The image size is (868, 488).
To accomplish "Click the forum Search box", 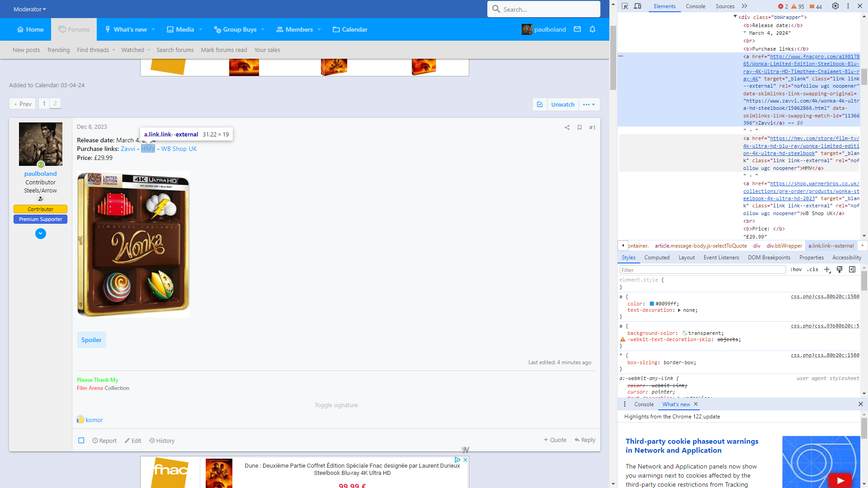I will [543, 9].
